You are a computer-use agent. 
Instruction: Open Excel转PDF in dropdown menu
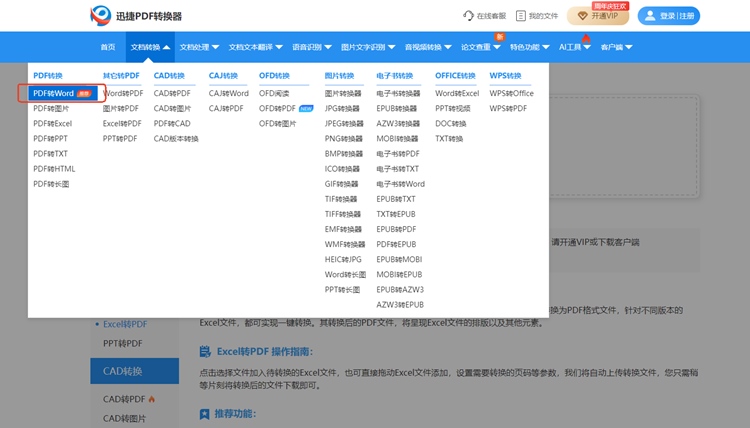pos(122,123)
